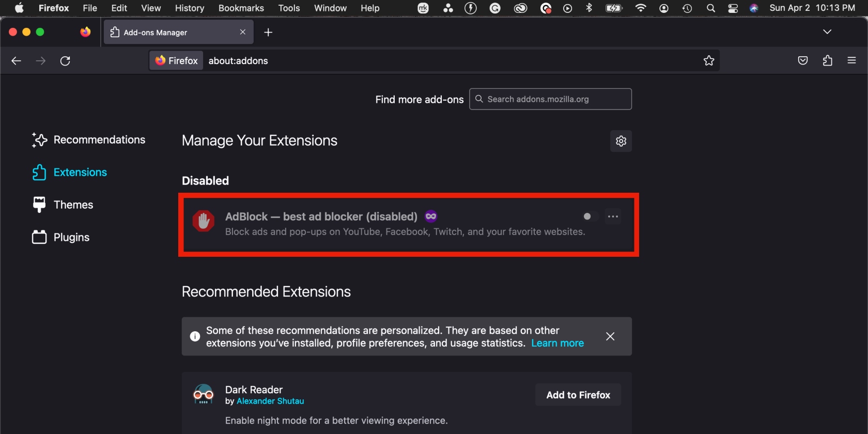Open the Bookmarks menu
The height and width of the screenshot is (434, 868).
pos(241,8)
